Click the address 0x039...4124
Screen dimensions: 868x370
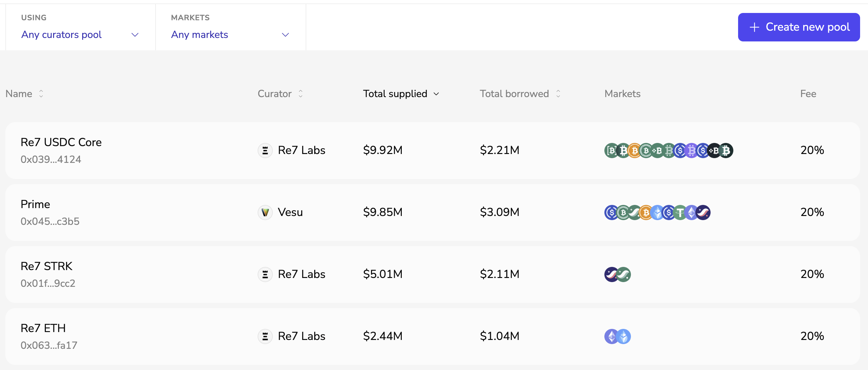coord(51,159)
